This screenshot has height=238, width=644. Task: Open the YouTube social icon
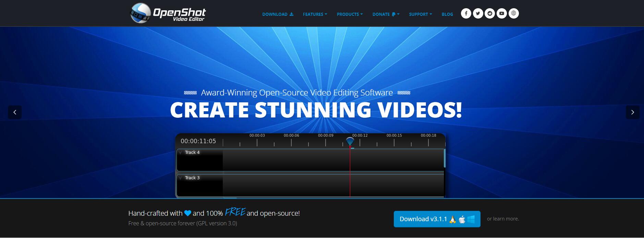click(x=501, y=13)
